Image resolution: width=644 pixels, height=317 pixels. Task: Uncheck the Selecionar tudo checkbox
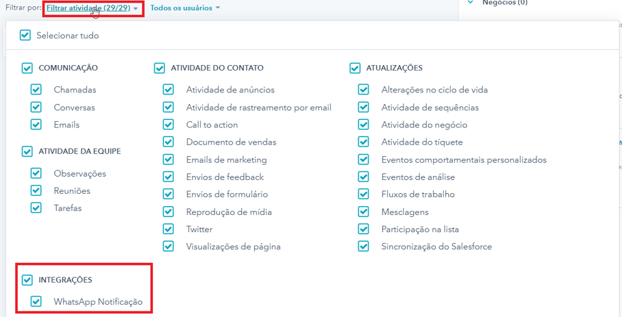point(25,36)
